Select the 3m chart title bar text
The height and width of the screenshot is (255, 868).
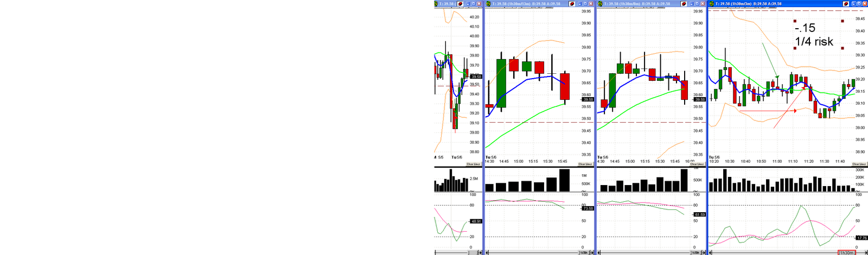[749, 4]
